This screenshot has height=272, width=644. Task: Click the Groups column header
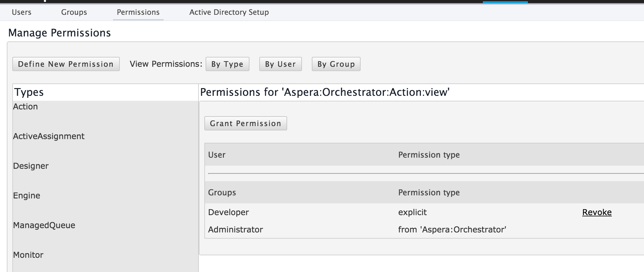tap(222, 193)
